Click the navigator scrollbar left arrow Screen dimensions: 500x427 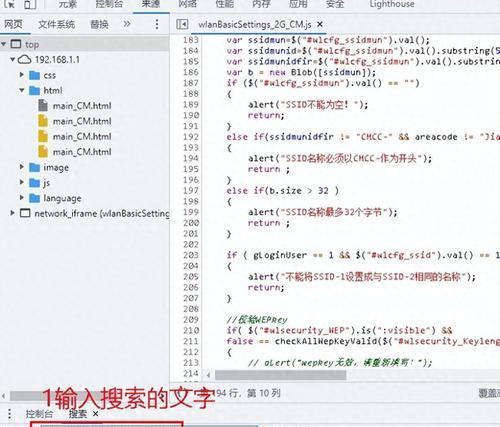pyautogui.click(x=4, y=396)
